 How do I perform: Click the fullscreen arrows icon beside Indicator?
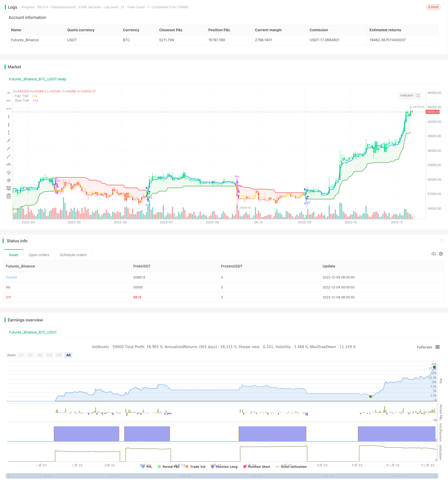pos(418,95)
